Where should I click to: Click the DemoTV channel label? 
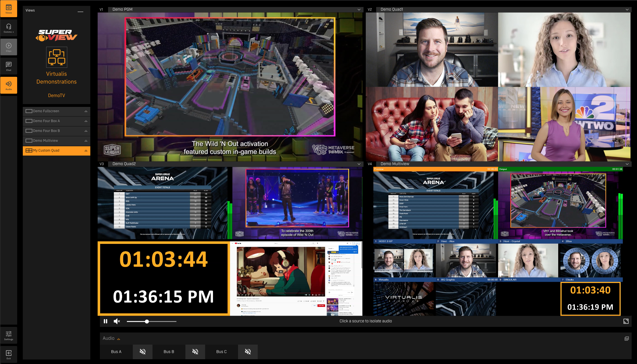pos(57,96)
